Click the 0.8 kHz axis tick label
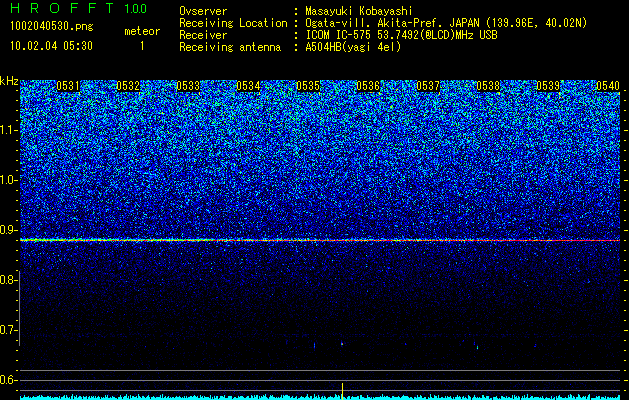Screen dimensions: 629x400 (x=8, y=280)
